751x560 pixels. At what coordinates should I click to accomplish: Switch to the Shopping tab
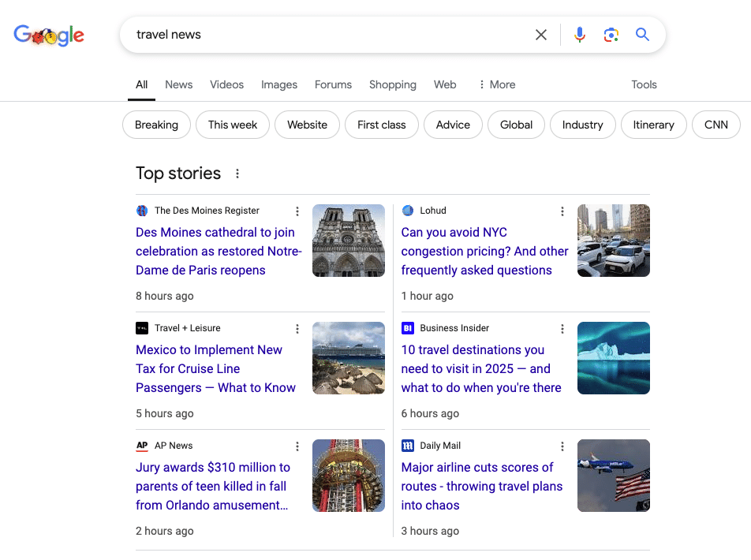point(393,85)
